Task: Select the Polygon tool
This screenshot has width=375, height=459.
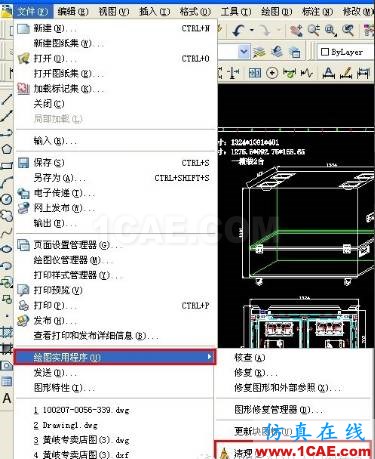Action: [x=7, y=149]
